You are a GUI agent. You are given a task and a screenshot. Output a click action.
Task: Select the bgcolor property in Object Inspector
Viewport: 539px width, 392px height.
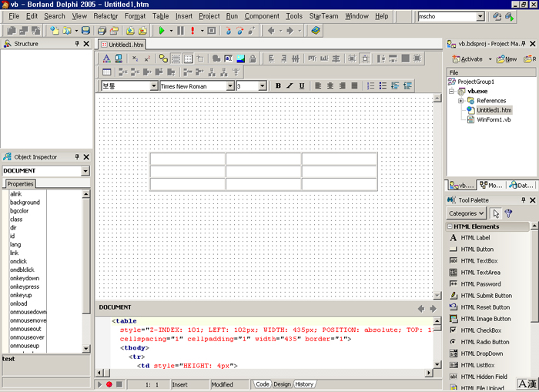[x=20, y=210]
